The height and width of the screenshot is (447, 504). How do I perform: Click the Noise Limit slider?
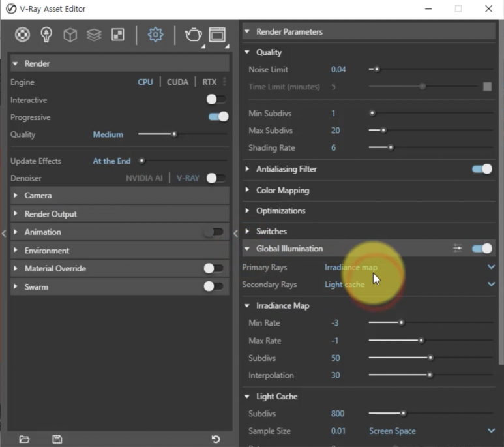(431, 69)
